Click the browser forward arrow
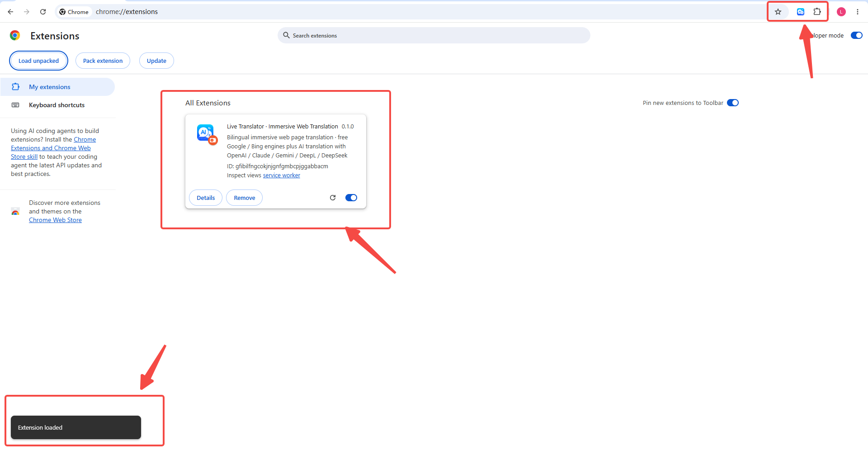The image size is (868, 450). 27,12
